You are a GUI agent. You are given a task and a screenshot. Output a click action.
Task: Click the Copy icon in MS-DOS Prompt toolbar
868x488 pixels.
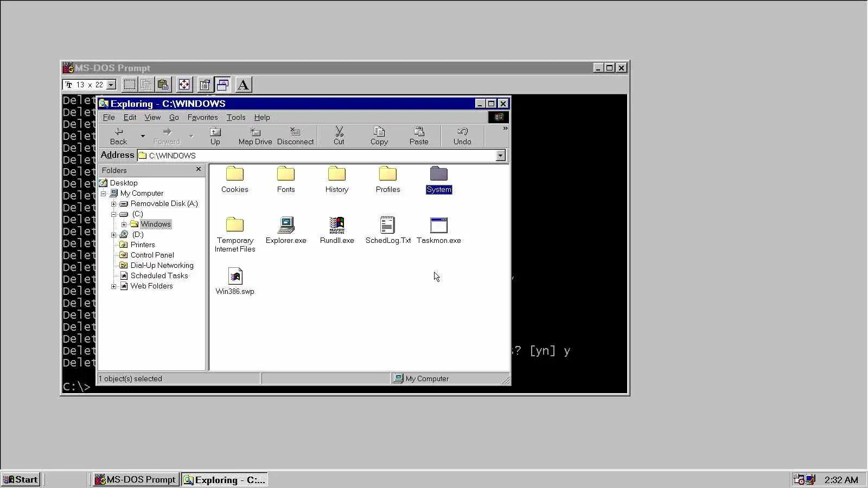point(146,85)
